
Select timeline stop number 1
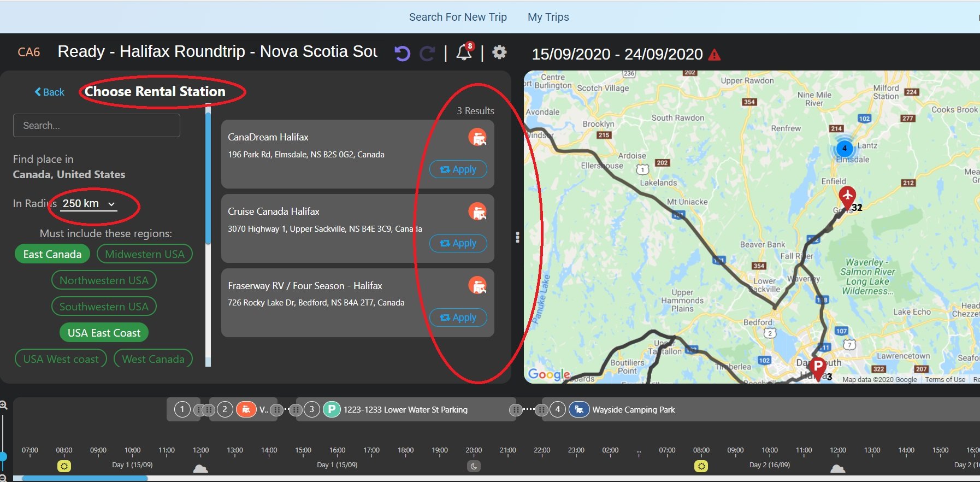click(182, 409)
